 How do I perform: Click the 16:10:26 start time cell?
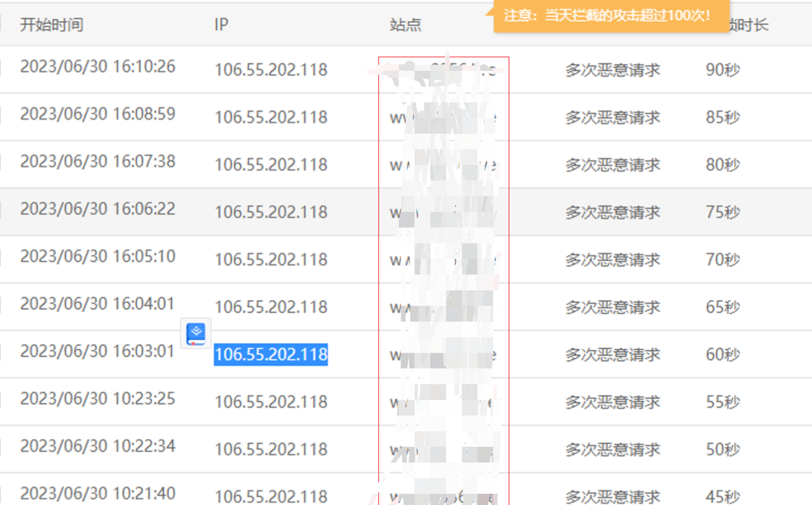(97, 66)
